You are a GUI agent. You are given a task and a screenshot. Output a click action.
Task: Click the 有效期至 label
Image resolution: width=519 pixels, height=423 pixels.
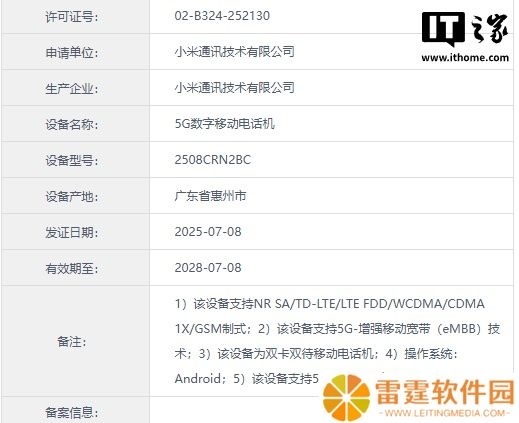[72, 269]
